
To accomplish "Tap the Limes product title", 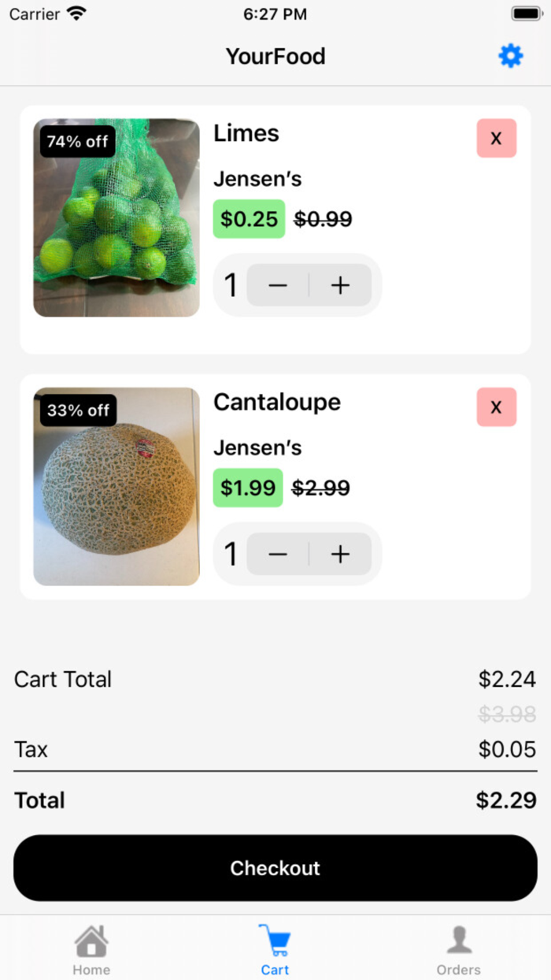I will (246, 133).
